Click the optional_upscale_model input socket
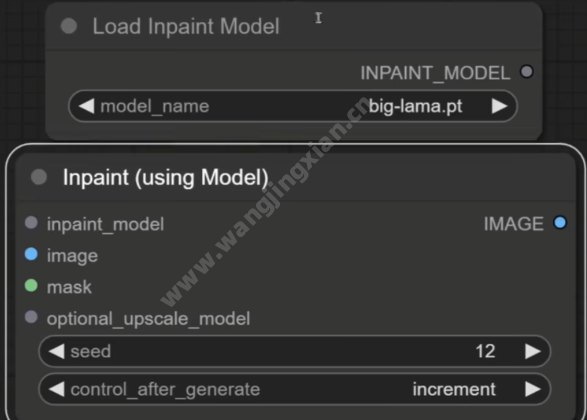 31,317
